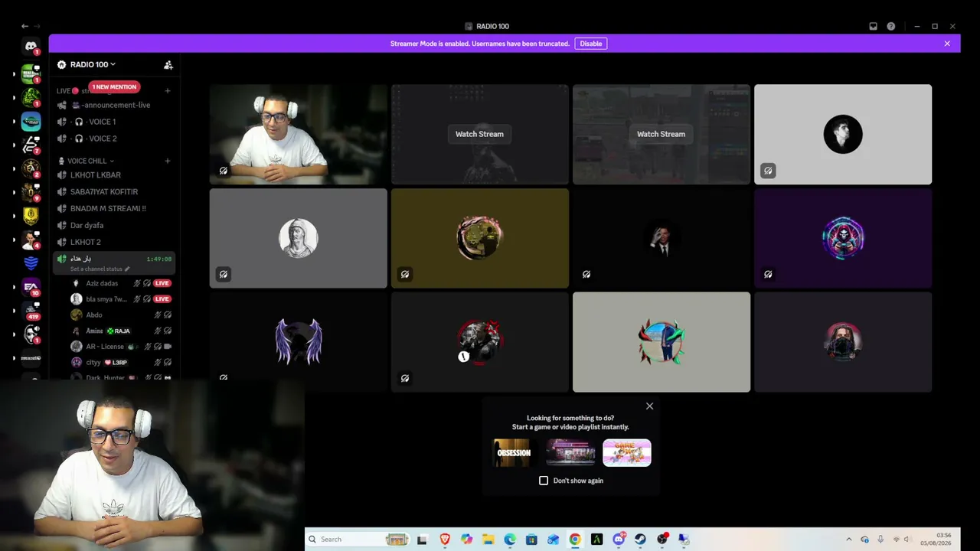
Task: Join the BNADM M STREAMI !! channel
Action: (115, 208)
